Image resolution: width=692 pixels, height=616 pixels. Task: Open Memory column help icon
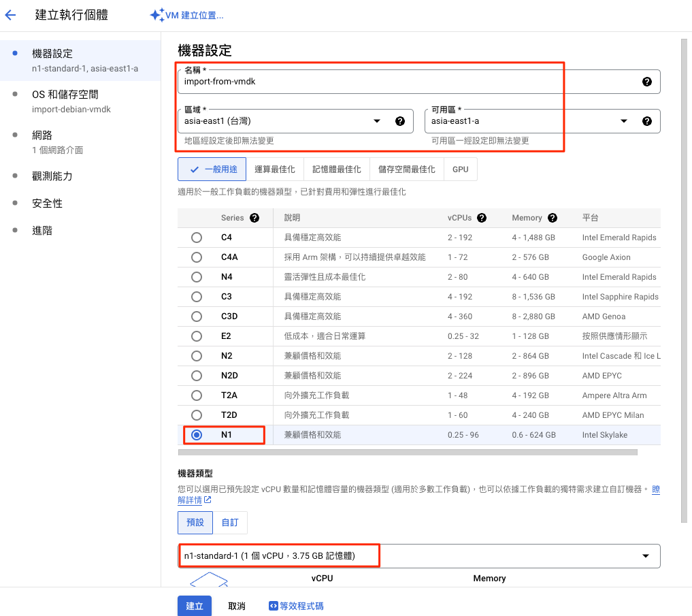(552, 218)
